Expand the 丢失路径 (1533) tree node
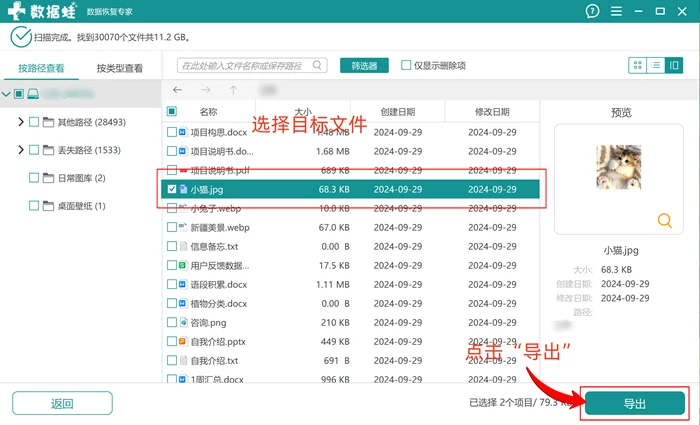 coord(21,150)
